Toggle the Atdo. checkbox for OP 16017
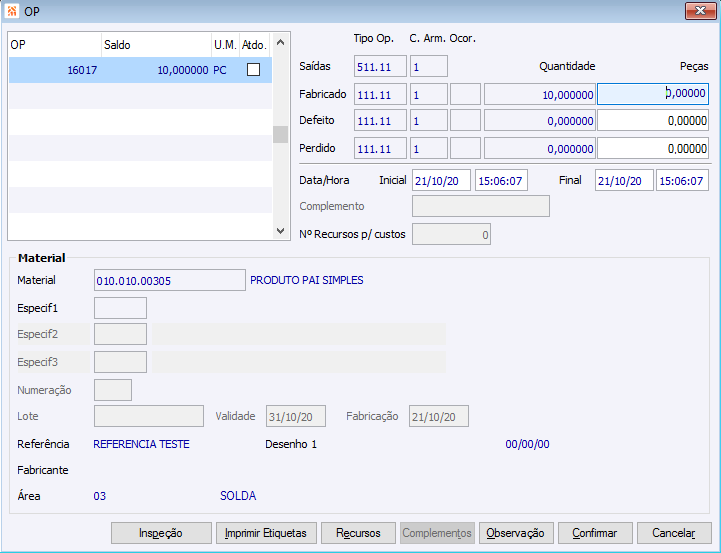The image size is (721, 553). pos(253,69)
